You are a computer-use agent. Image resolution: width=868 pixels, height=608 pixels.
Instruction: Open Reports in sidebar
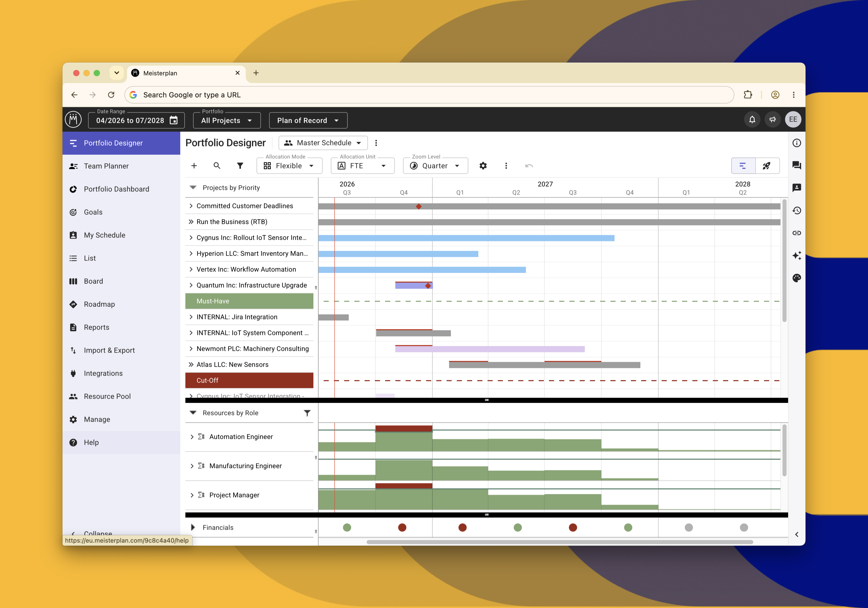pyautogui.click(x=121, y=327)
